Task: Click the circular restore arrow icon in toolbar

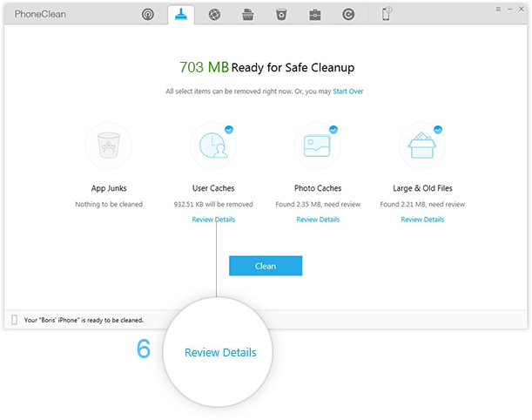Action: 348,14
